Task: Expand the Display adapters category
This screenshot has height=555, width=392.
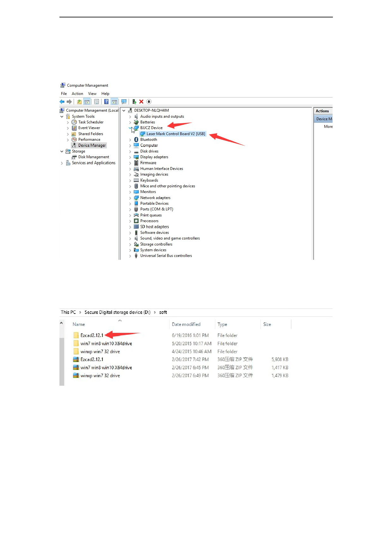Action: point(130,157)
